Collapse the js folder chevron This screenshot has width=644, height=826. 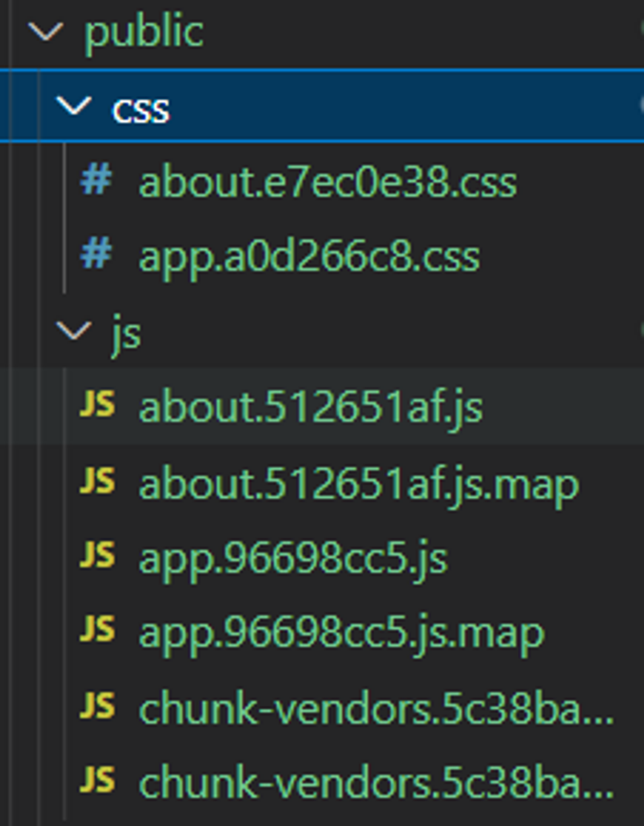74,331
